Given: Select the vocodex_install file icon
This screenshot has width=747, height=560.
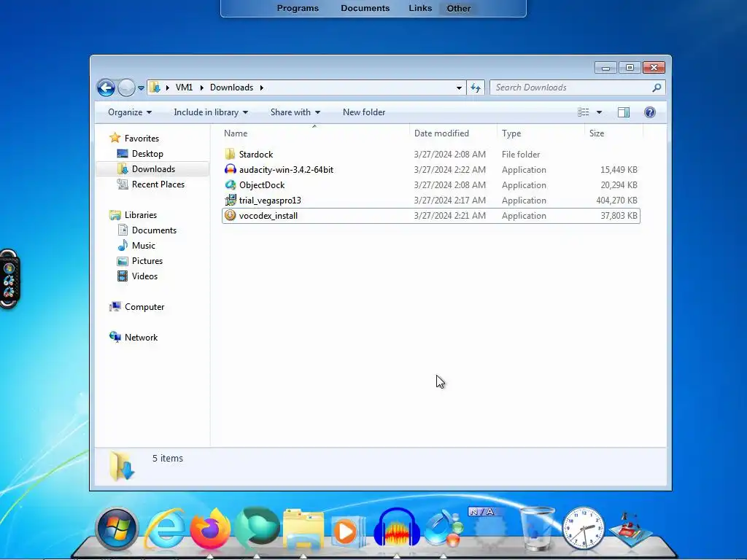Looking at the screenshot, I should [x=230, y=215].
